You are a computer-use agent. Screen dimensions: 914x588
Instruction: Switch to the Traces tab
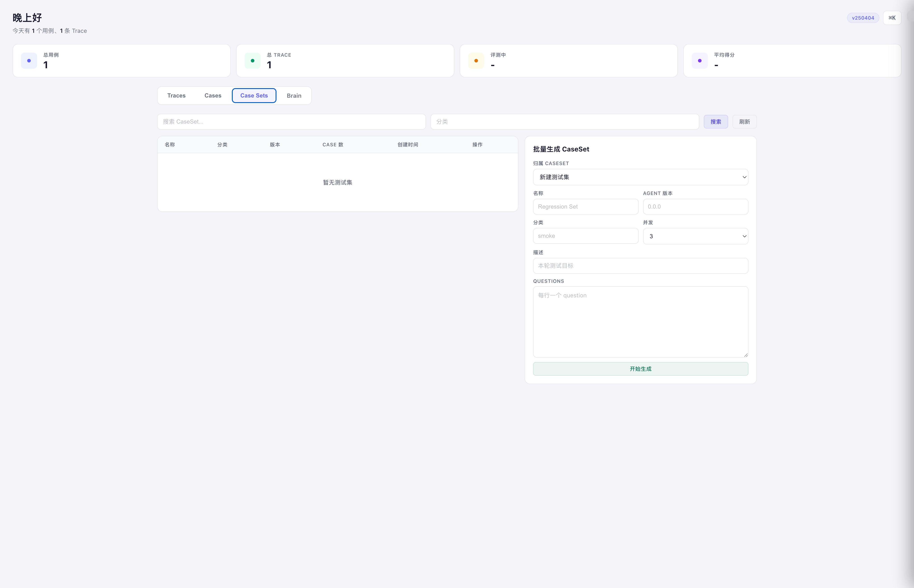(x=177, y=95)
